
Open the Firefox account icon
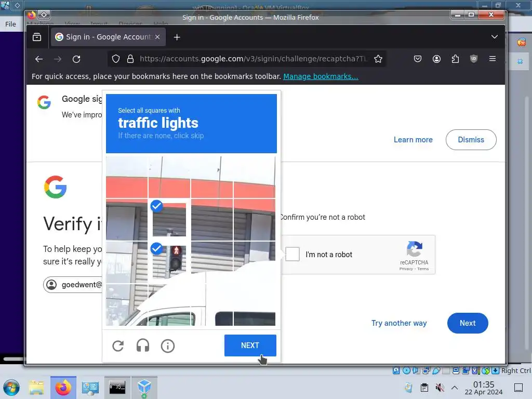pos(436,59)
